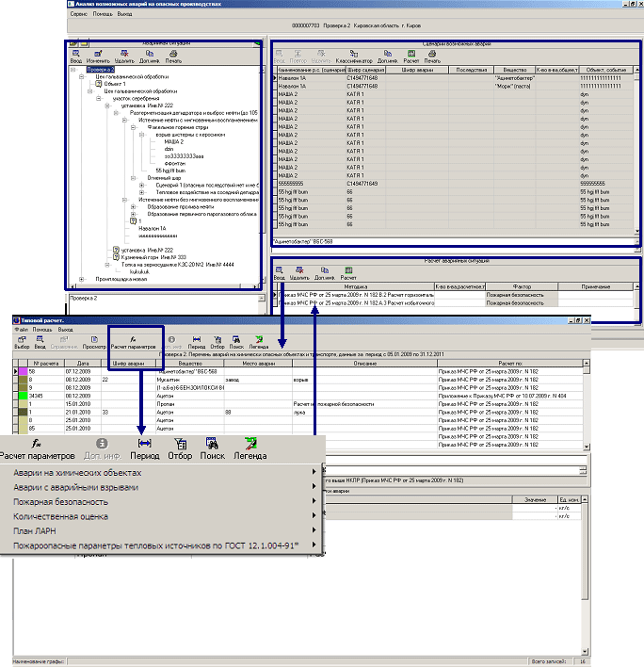This screenshot has width=644, height=667.
Task: Click the Выбор icon in Типовой расчет toolbar
Action: point(22,343)
